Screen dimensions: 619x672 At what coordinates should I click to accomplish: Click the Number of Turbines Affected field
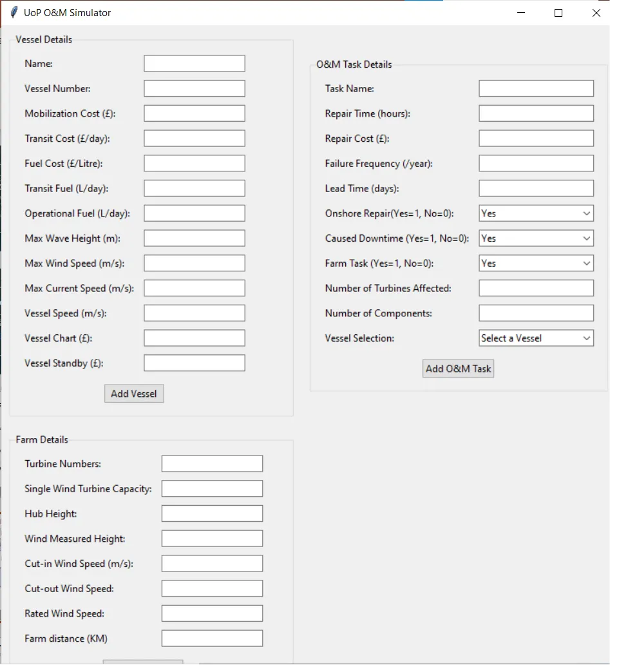coord(536,288)
